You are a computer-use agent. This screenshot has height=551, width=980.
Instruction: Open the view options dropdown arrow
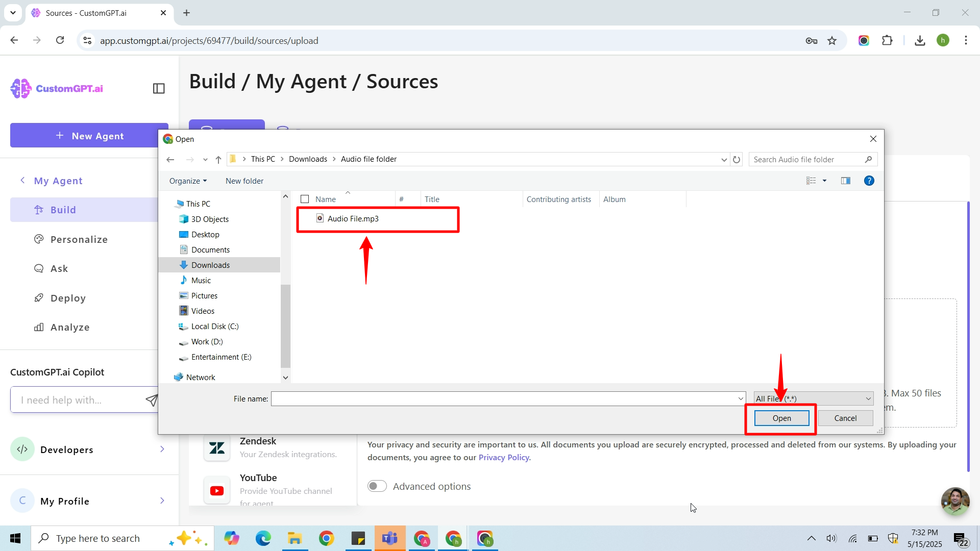pos(824,181)
